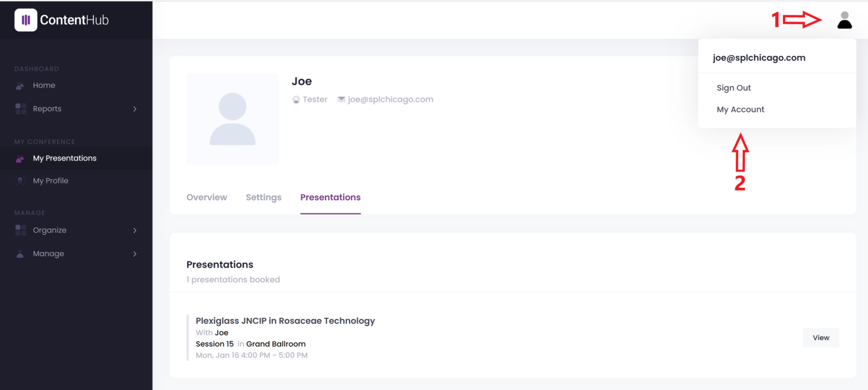Click the Manage person icon

coord(20,254)
